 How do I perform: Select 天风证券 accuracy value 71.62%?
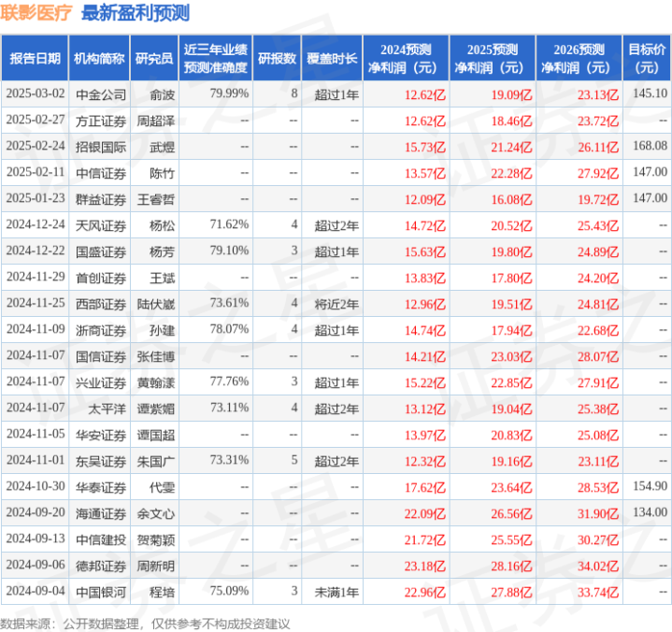click(229, 224)
